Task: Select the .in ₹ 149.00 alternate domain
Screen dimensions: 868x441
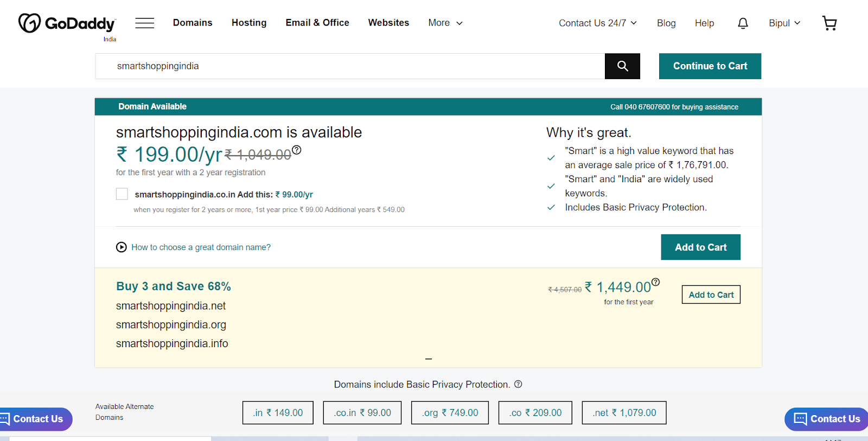Action: (x=278, y=413)
